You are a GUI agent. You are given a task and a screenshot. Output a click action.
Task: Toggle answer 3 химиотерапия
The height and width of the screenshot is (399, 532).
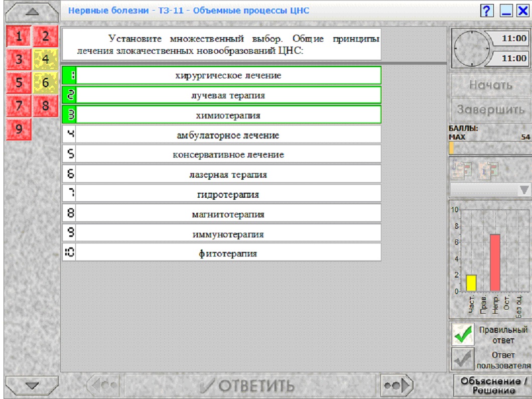[x=221, y=114]
